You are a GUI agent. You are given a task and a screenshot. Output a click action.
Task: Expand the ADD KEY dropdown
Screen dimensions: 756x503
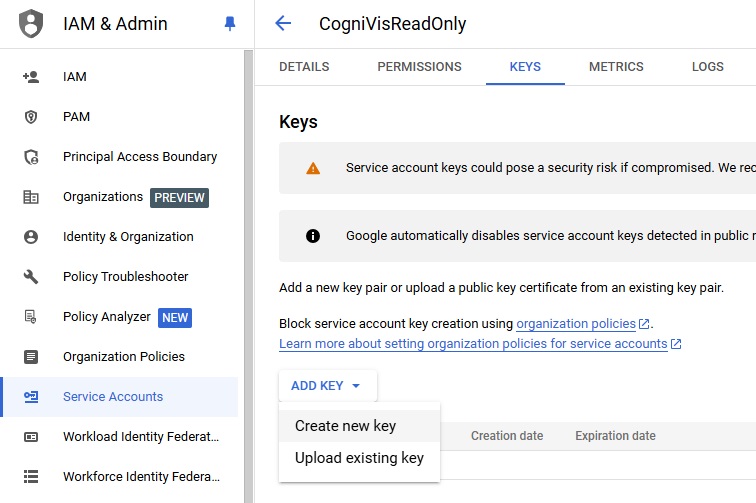327,386
